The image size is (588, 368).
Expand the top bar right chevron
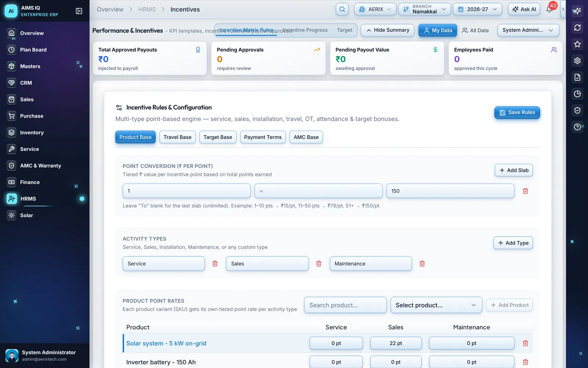(x=563, y=9)
